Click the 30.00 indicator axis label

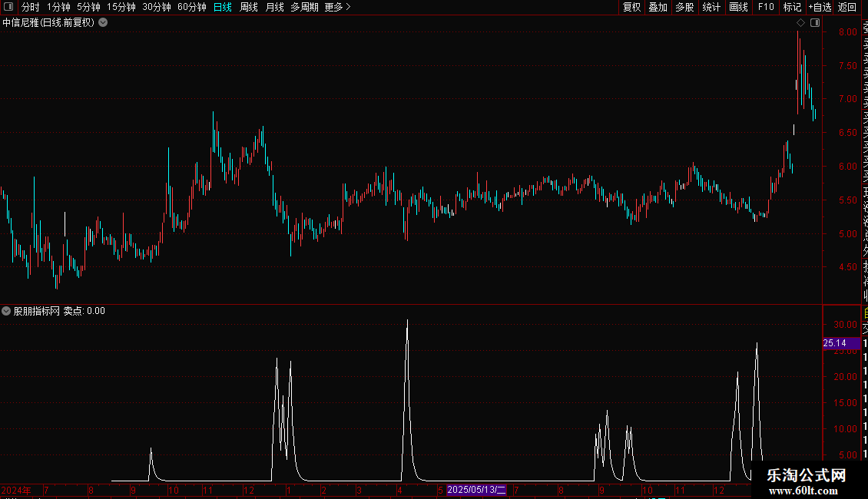845,325
